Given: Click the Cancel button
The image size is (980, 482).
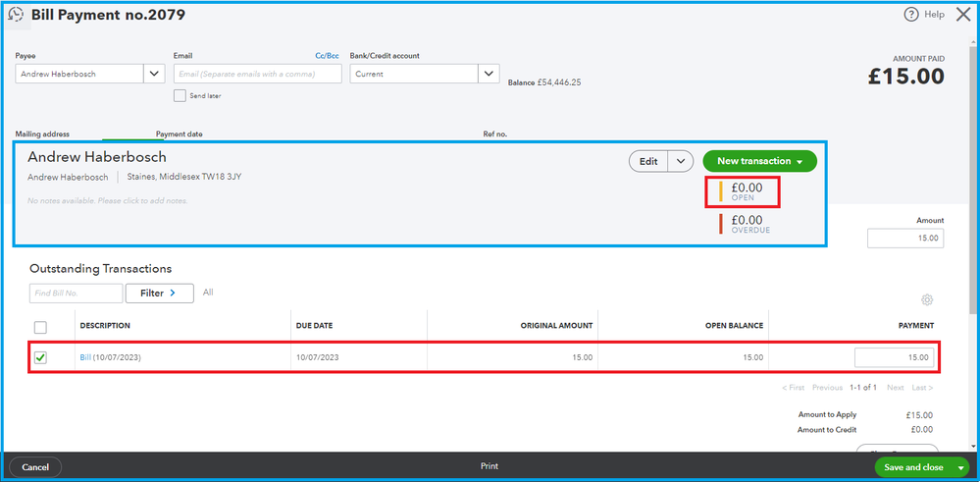Looking at the screenshot, I should click(x=35, y=467).
